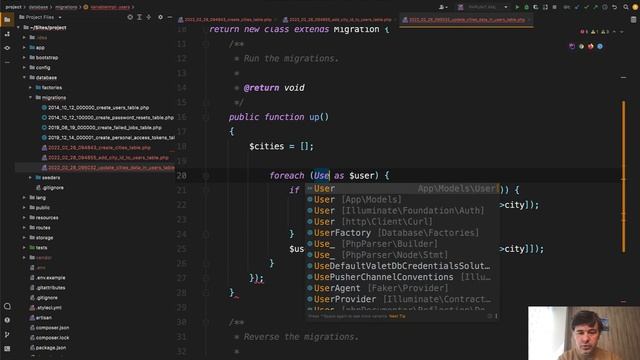Open Search Everywhere magnifier icon

click(x=626, y=7)
